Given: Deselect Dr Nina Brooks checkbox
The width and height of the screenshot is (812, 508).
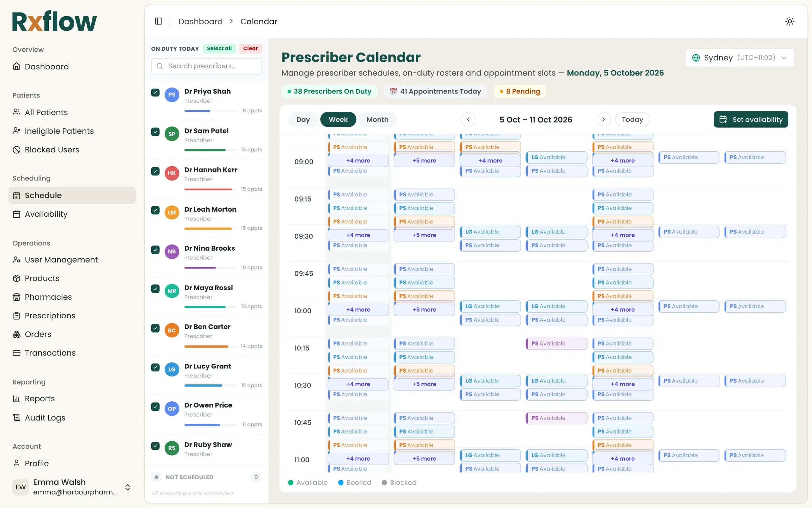Looking at the screenshot, I should click(x=155, y=250).
